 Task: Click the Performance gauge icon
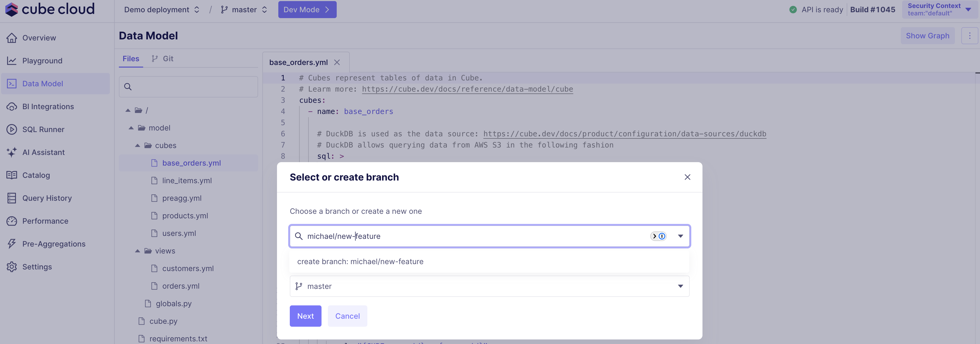coord(12,221)
